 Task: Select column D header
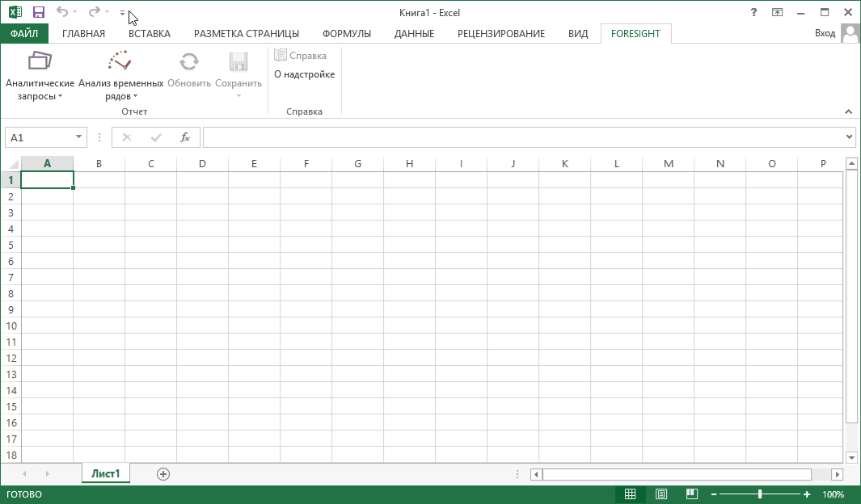[x=202, y=163]
